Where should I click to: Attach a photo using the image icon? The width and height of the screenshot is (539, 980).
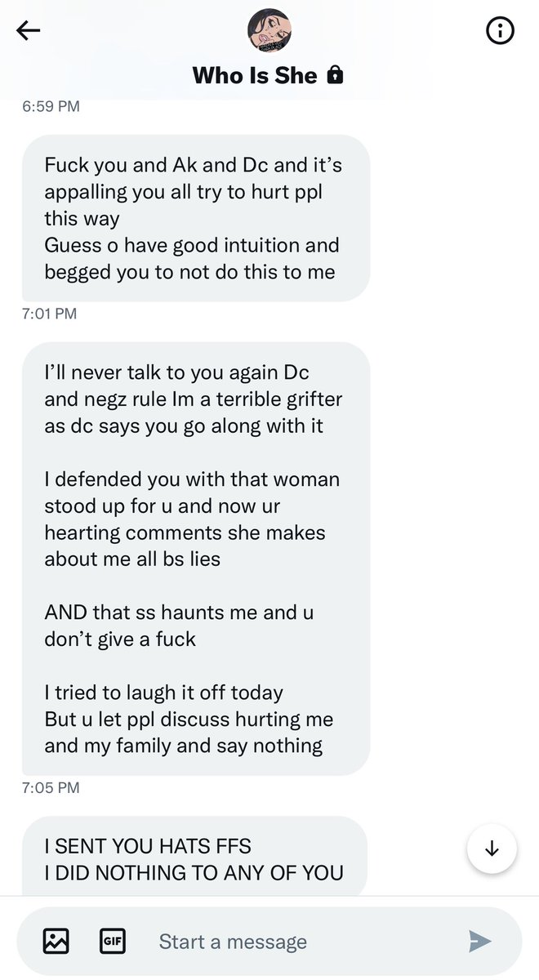click(56, 941)
